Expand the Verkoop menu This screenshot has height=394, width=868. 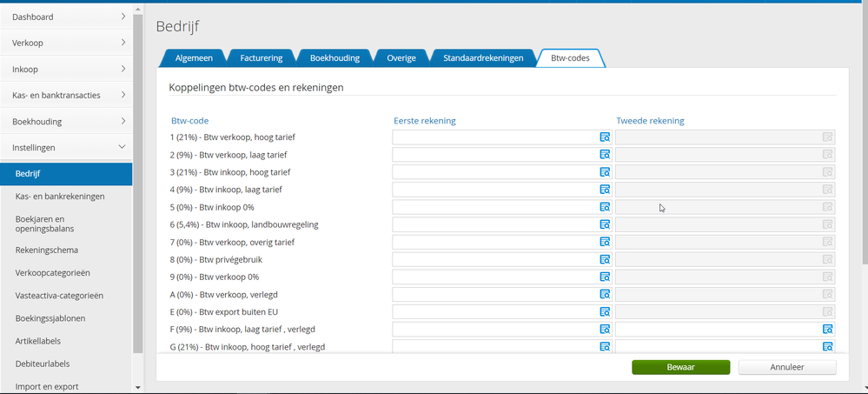pos(66,43)
